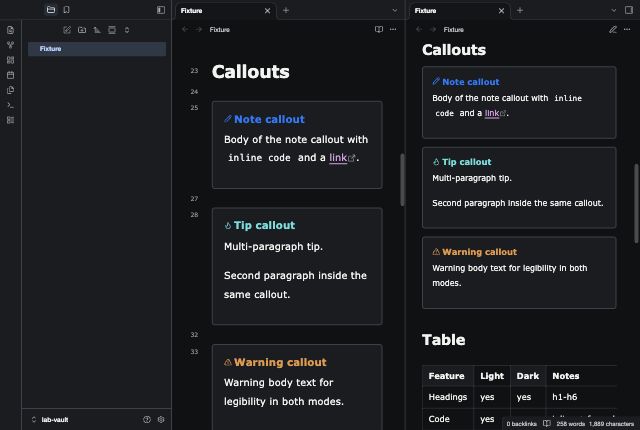The width and height of the screenshot is (640, 430).
Task: Click the Note callout title in middle pane
Action: click(269, 119)
